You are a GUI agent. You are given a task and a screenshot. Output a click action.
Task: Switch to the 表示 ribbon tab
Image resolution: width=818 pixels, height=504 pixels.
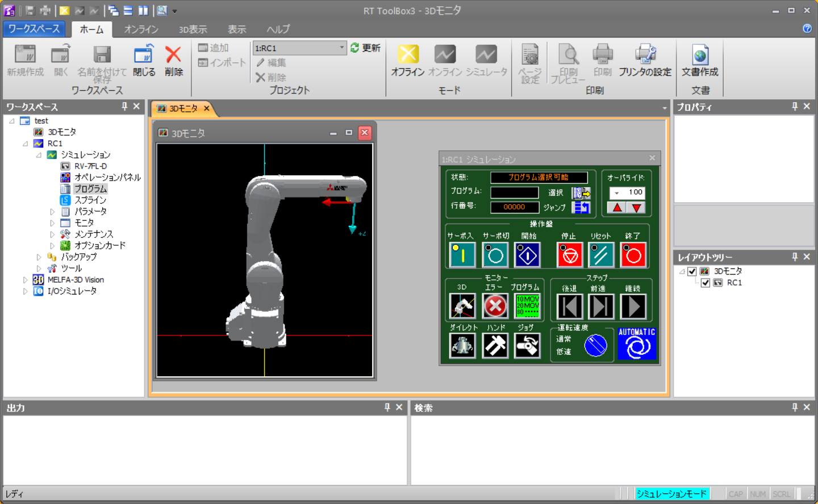237,30
